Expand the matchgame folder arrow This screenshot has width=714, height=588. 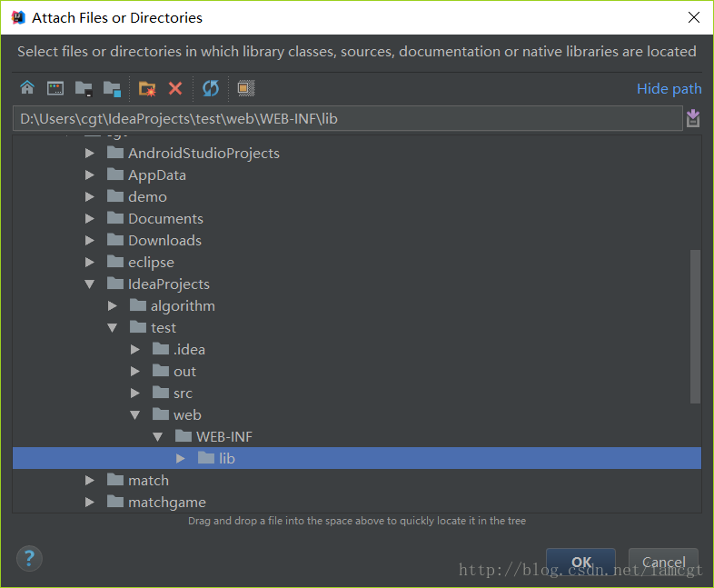coord(89,503)
